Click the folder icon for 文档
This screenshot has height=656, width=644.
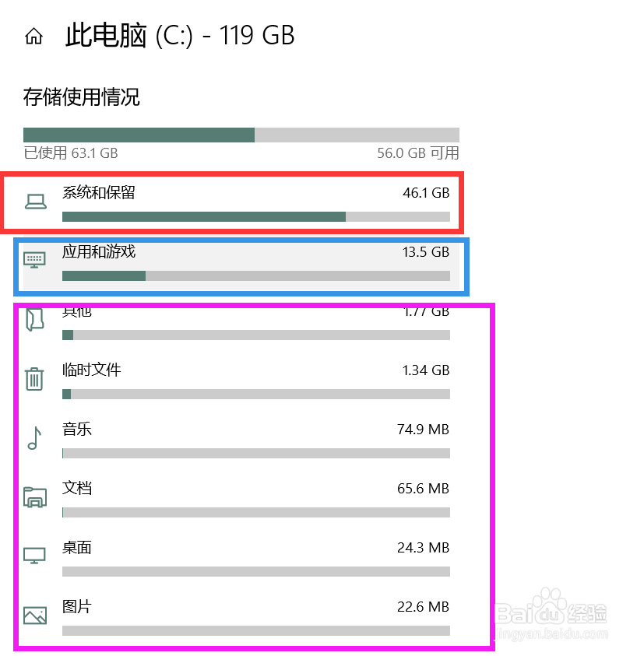pyautogui.click(x=35, y=497)
